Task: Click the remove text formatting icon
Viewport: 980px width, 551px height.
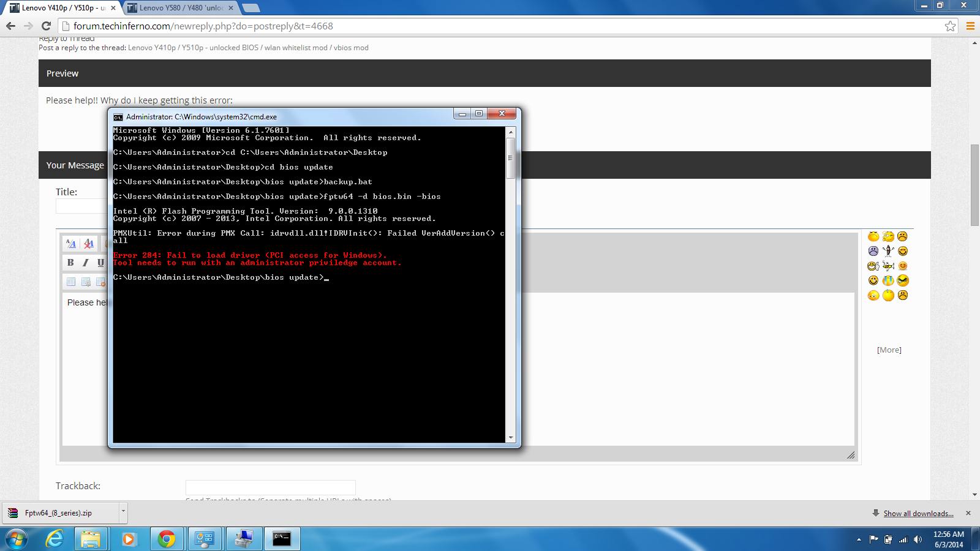Action: coord(89,244)
